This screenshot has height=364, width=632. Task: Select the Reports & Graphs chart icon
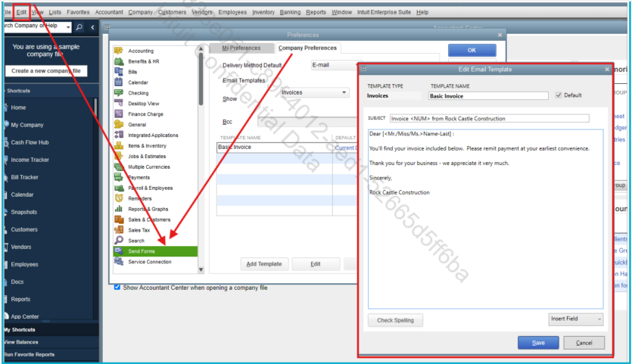(119, 209)
